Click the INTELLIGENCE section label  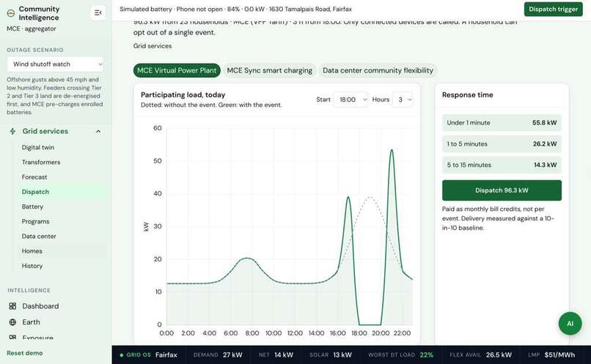[29, 291]
